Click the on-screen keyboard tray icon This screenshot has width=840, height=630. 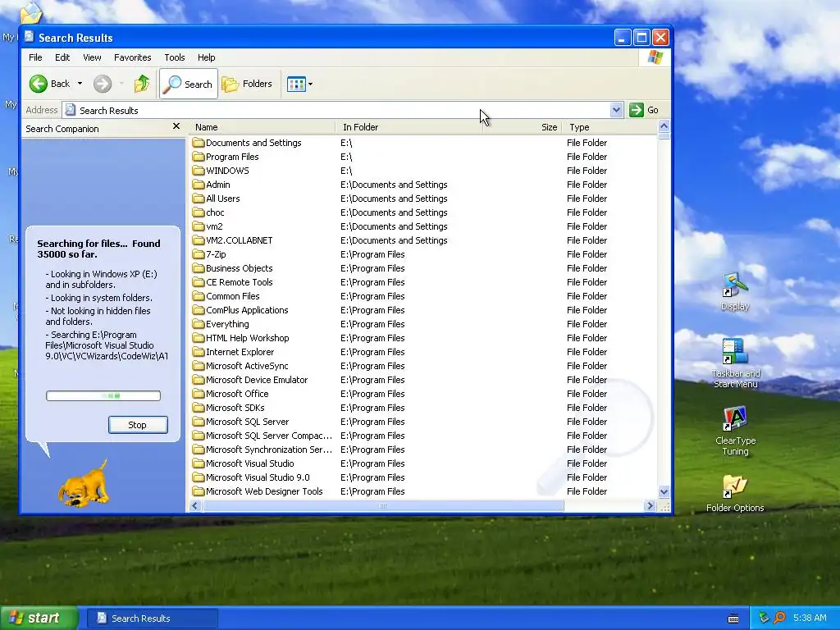coord(733,619)
